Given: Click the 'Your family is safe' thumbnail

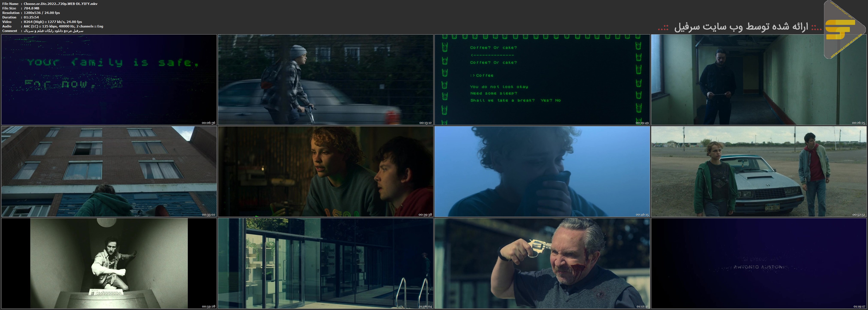Looking at the screenshot, I should (109, 80).
